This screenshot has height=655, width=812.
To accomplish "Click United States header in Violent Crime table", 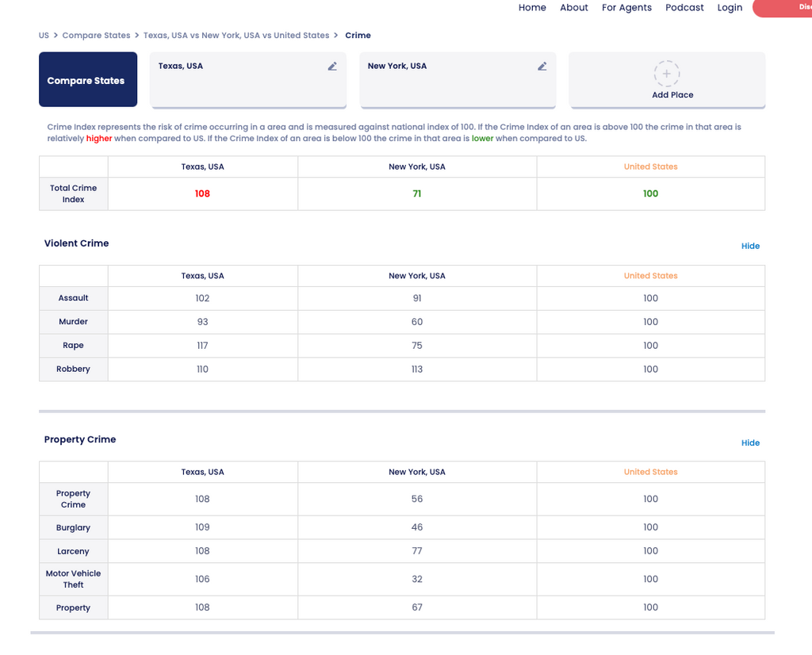I will (x=650, y=276).
